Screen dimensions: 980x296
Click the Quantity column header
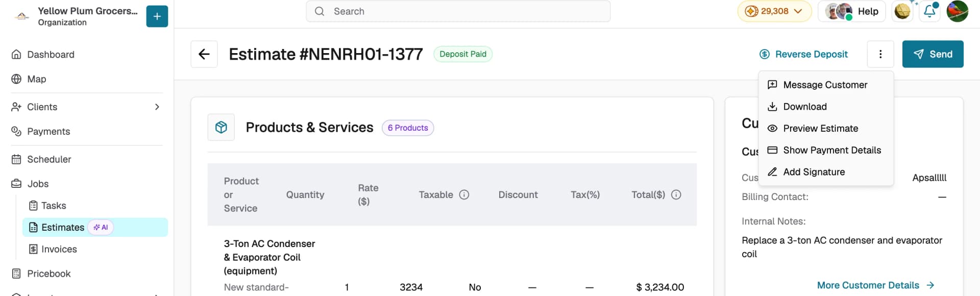[305, 194]
